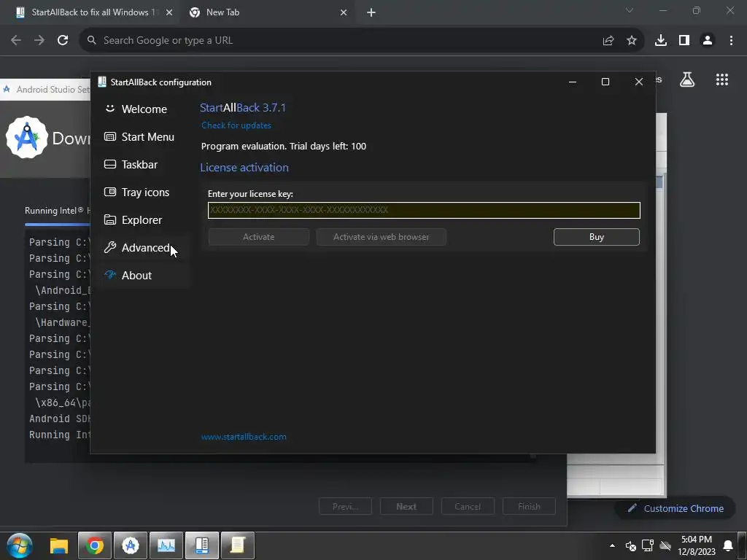Switch to the New Tab Chrome tab
This screenshot has height=560, width=747.
coord(267,12)
